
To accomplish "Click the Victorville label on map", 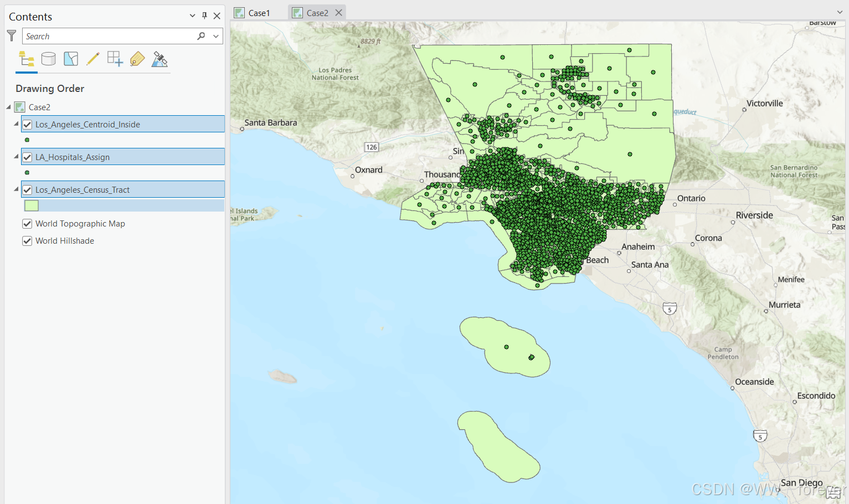I will 765,104.
